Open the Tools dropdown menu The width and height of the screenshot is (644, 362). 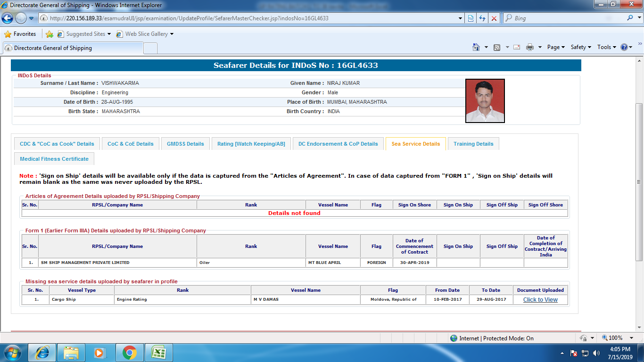pyautogui.click(x=607, y=47)
